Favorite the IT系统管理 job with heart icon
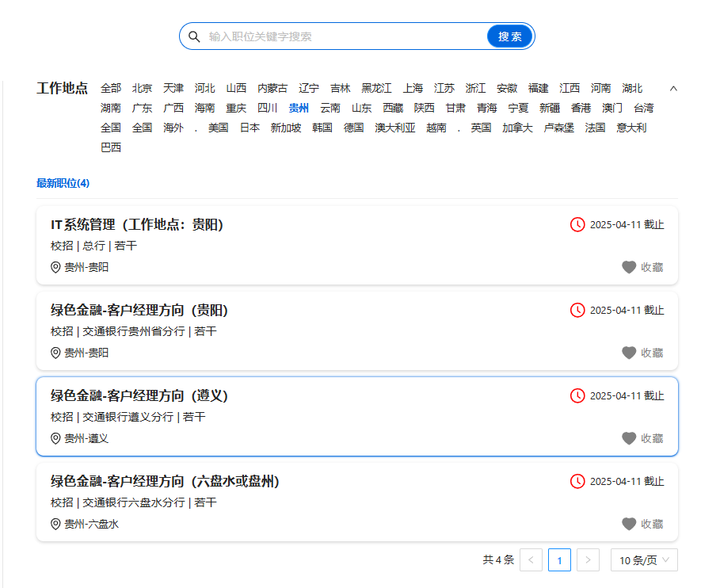This screenshot has width=701, height=588. (x=629, y=267)
